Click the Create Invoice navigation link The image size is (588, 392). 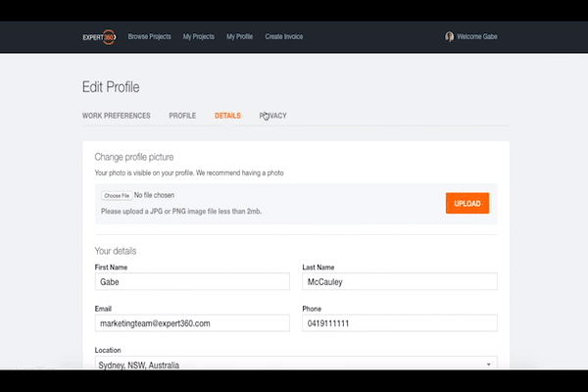click(x=283, y=37)
